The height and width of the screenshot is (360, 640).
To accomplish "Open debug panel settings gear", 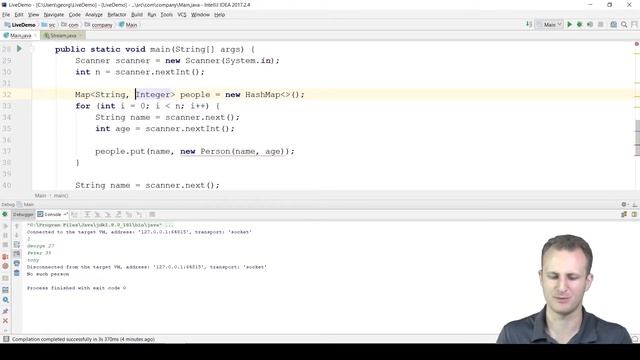I will pos(624,204).
